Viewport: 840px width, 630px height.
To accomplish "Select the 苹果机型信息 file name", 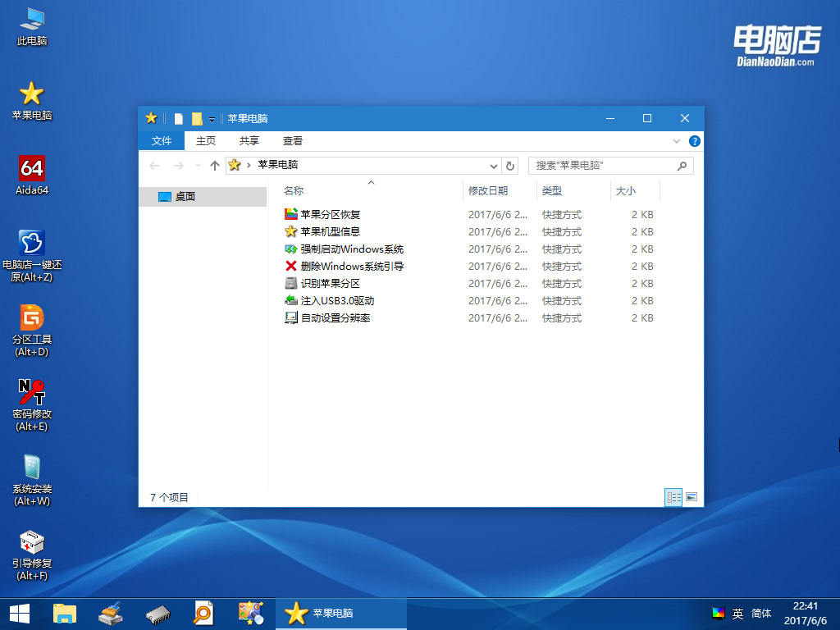I will 331,231.
